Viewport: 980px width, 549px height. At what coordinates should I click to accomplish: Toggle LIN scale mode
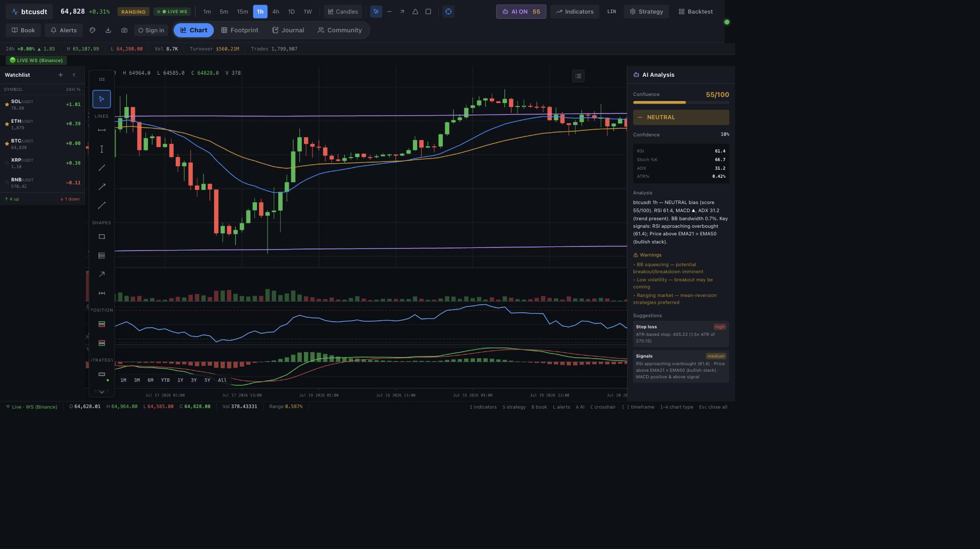coord(611,12)
